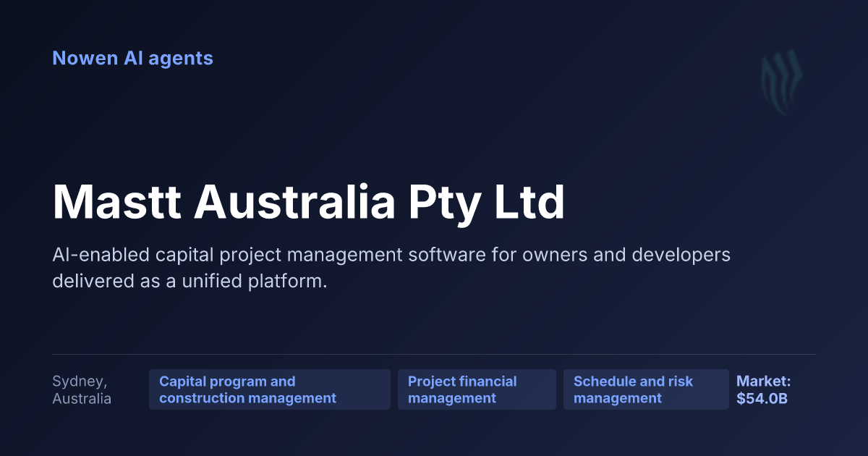Select the Mastt Australia Pty Ltd title
This screenshot has height=456, width=868.
(x=308, y=203)
